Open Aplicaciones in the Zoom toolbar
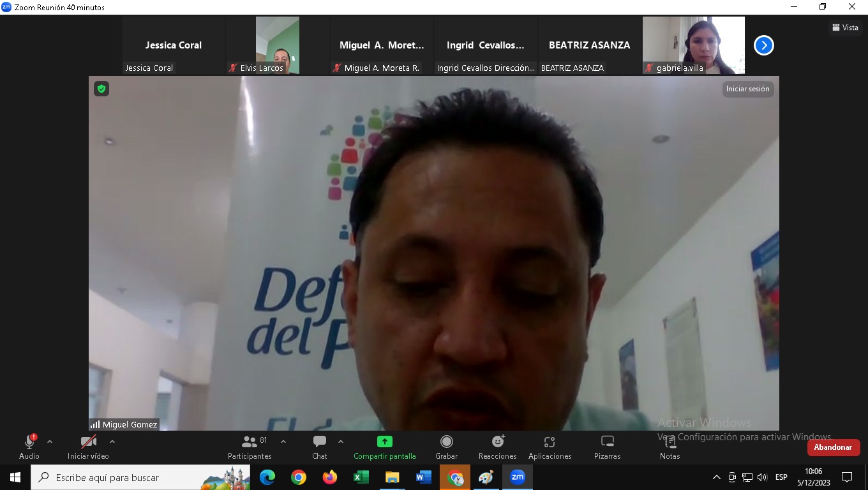The height and width of the screenshot is (490, 868). (550, 447)
